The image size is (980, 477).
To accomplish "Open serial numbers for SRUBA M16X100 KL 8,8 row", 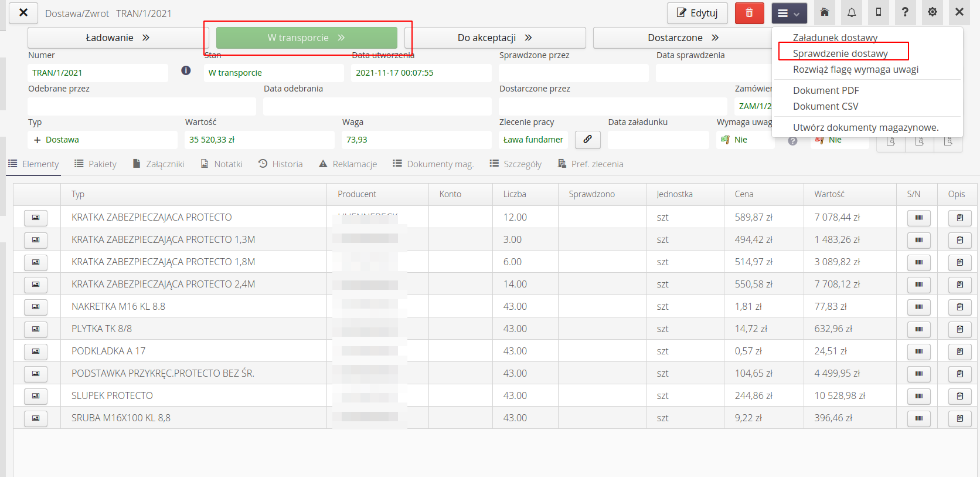I will [918, 418].
